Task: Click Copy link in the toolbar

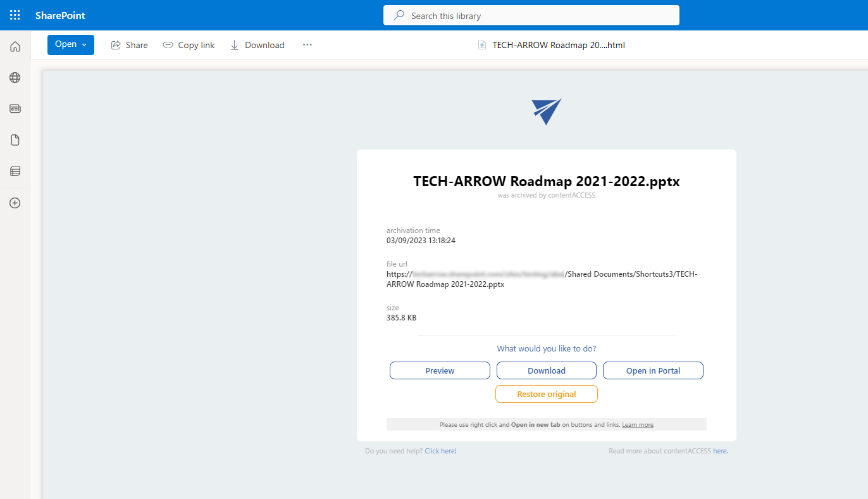Action: tap(189, 45)
